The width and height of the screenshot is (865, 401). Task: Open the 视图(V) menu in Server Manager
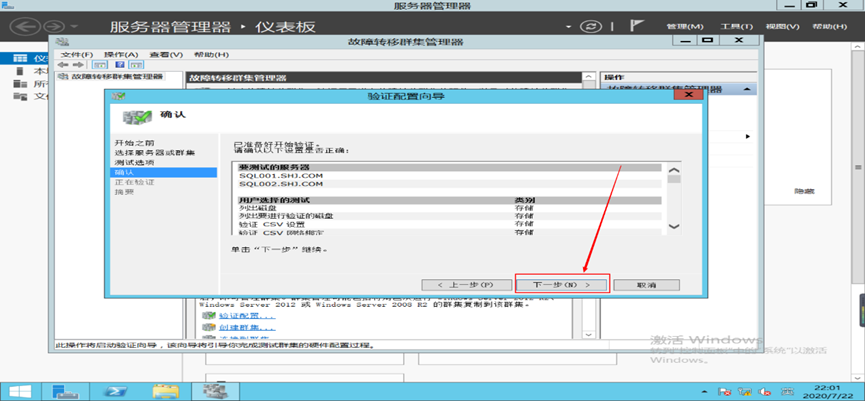(782, 26)
